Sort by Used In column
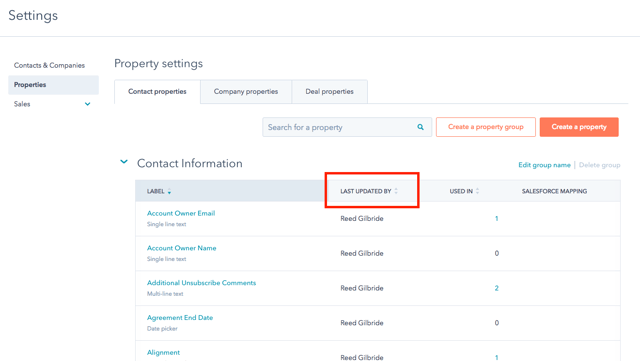Screen dimensions: 640x361 click(464, 191)
